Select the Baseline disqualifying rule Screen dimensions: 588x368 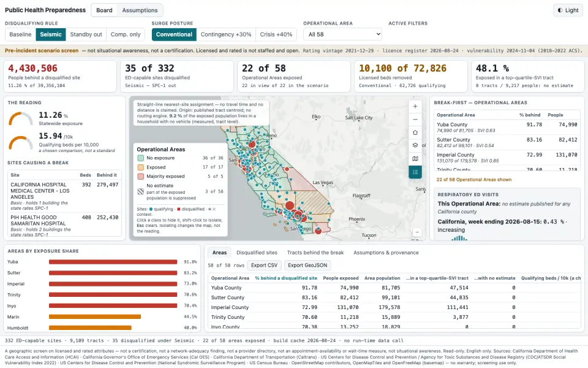(20, 34)
